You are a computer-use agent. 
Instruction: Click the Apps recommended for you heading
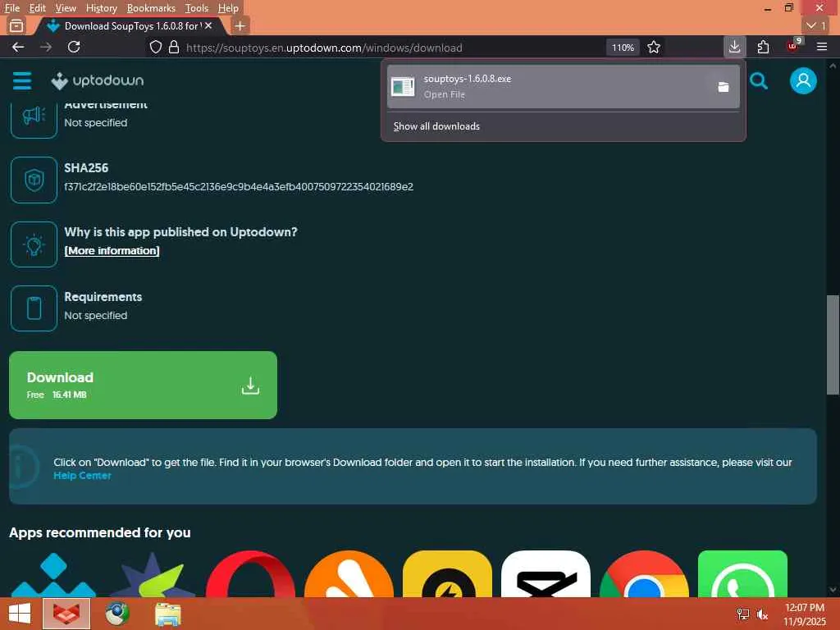[x=99, y=532]
